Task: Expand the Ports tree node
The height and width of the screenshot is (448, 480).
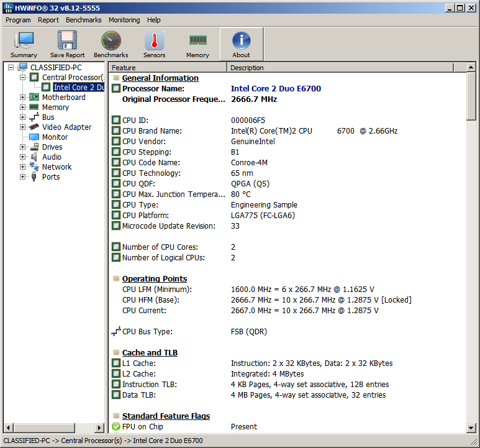Action: tap(22, 176)
